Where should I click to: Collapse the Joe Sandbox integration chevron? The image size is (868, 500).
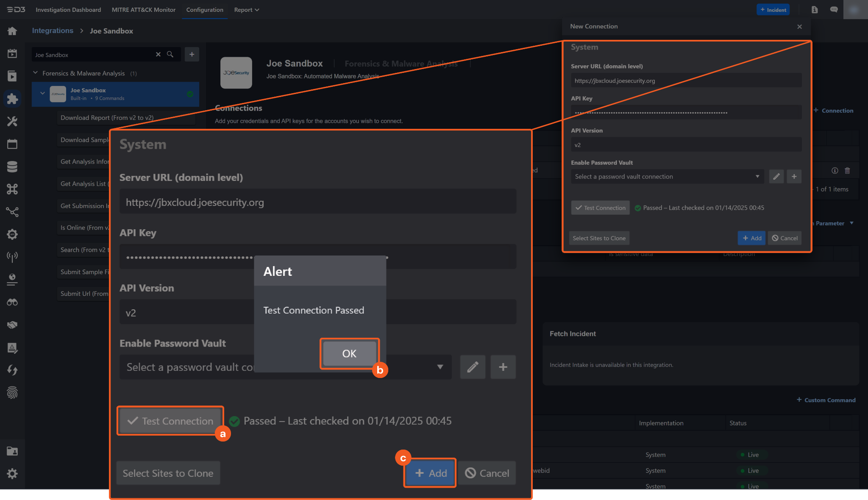coord(42,93)
